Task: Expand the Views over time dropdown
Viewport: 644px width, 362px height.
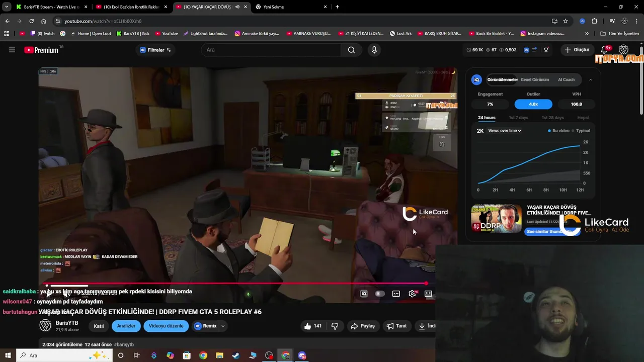Action: 505,131
